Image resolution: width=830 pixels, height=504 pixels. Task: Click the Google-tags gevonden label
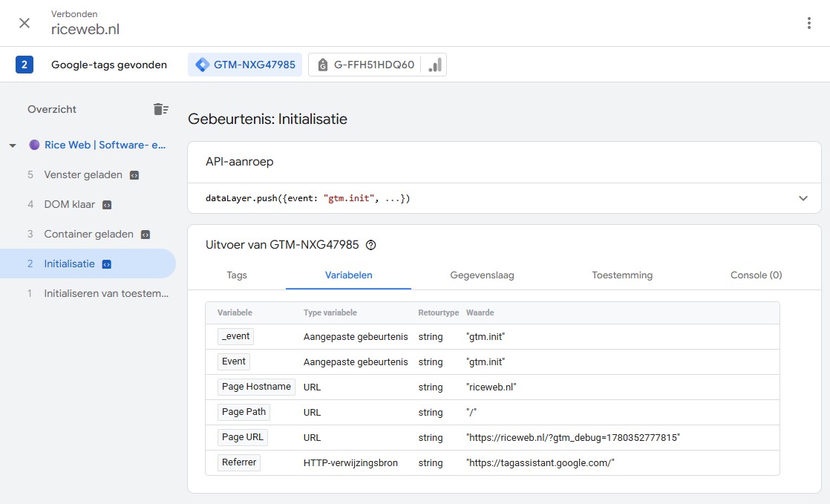(109, 65)
